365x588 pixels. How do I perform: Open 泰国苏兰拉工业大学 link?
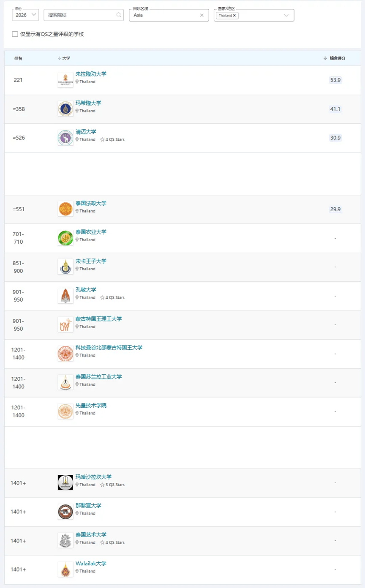[x=98, y=377]
